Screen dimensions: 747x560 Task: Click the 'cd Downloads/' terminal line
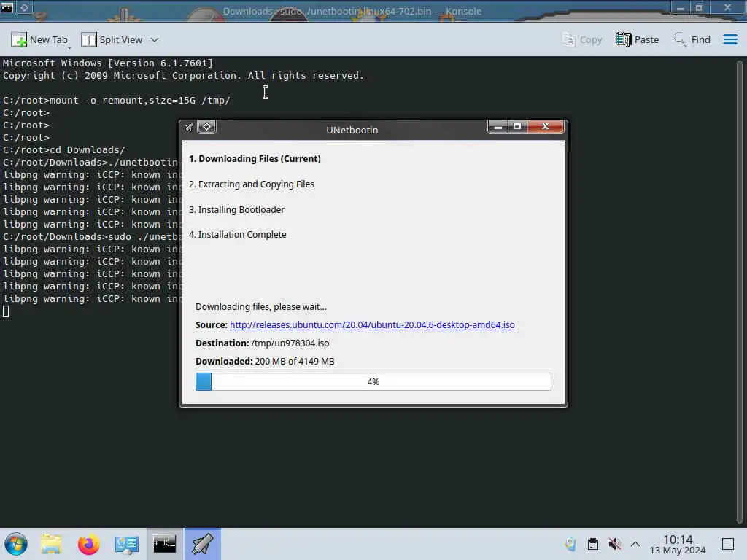64,150
